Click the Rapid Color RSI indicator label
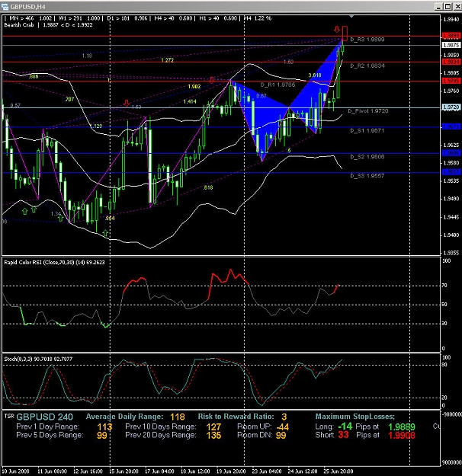462x476 pixels. tap(54, 262)
